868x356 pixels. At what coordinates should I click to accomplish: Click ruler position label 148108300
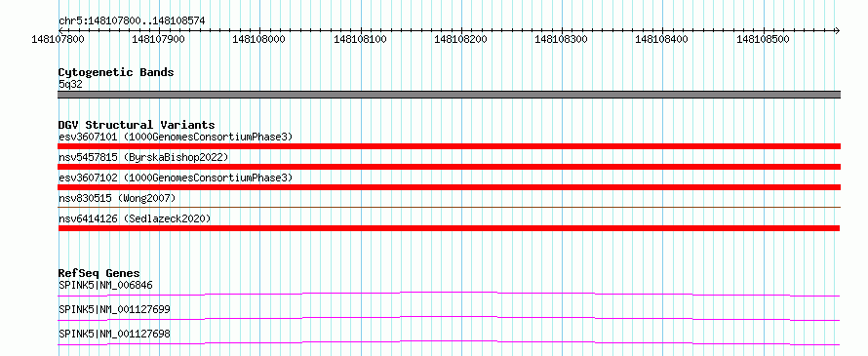(x=562, y=39)
